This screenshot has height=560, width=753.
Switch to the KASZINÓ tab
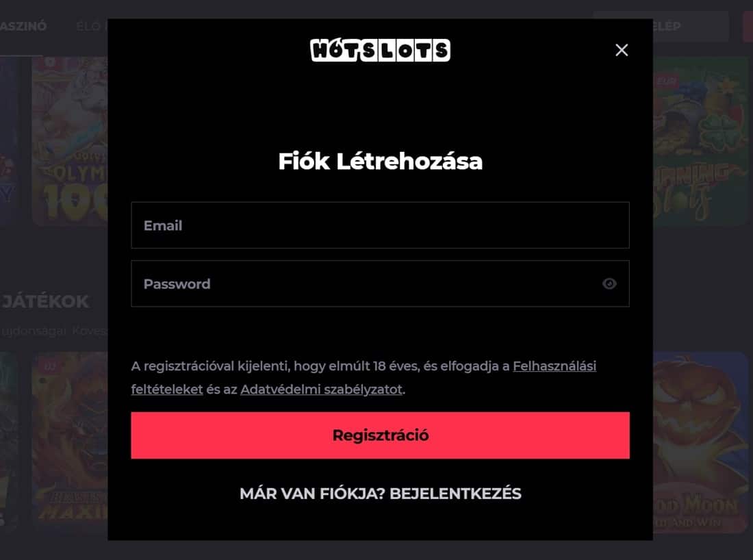pyautogui.click(x=22, y=26)
